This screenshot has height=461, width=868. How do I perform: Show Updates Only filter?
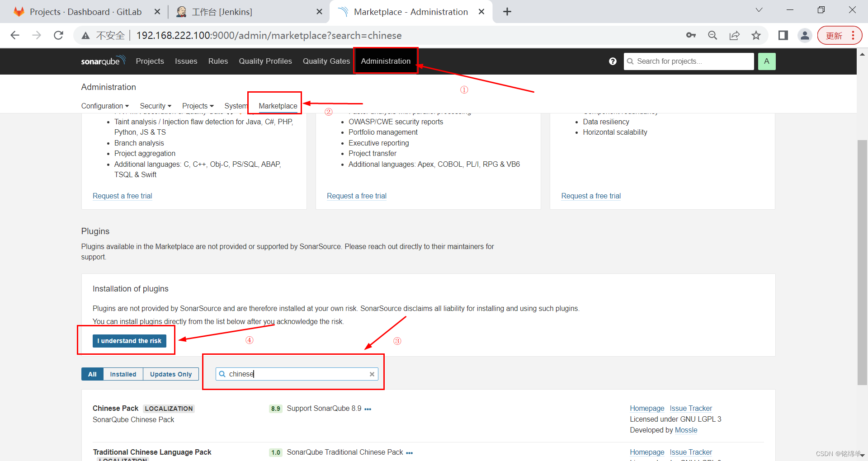click(x=171, y=374)
